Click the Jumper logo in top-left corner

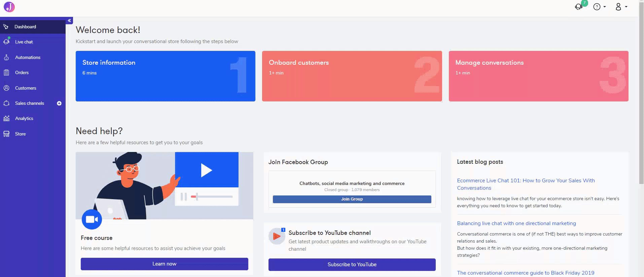[9, 7]
